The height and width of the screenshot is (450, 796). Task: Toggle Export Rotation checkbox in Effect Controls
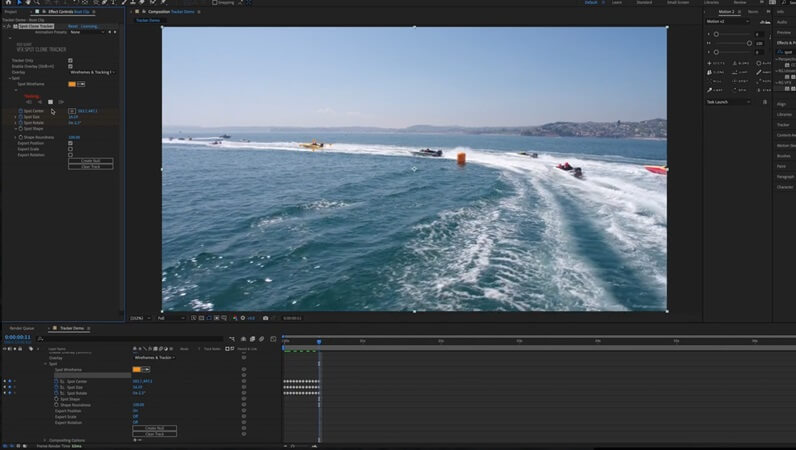70,155
